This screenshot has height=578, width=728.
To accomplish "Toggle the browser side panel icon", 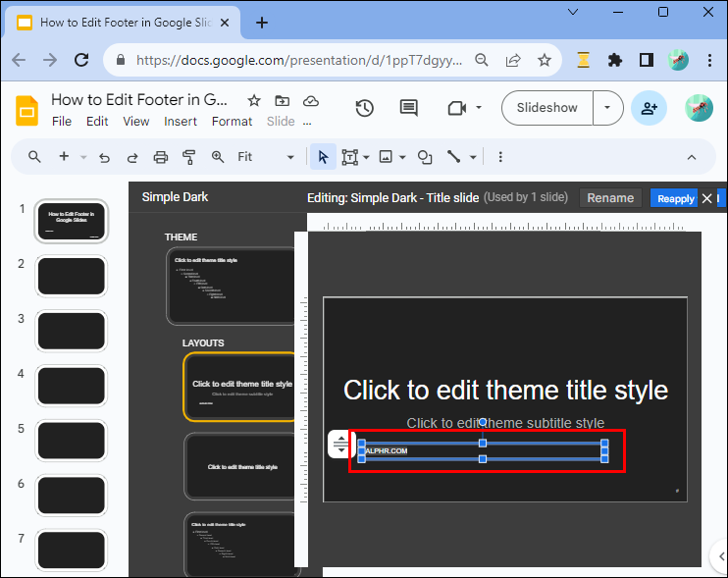I will pyautogui.click(x=647, y=60).
